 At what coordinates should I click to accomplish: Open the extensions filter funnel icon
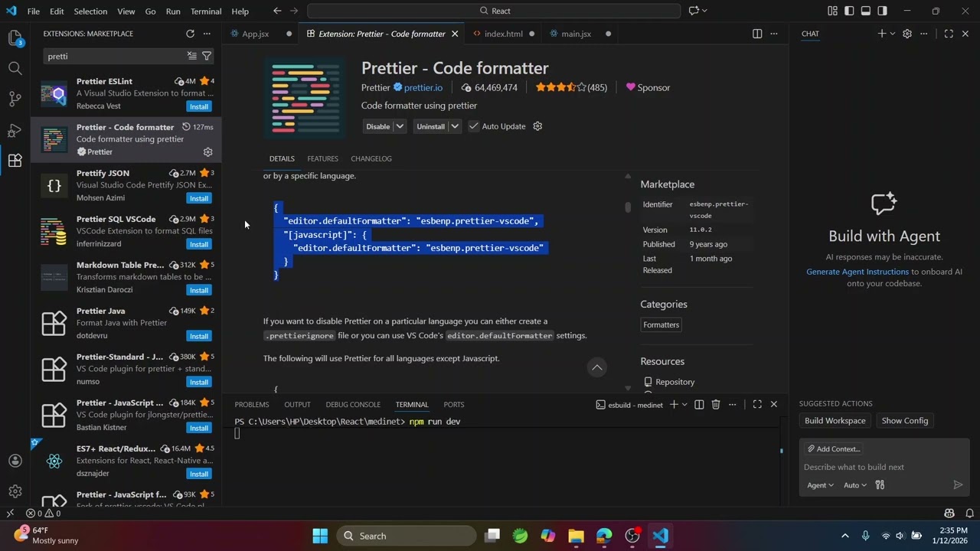[x=207, y=56]
